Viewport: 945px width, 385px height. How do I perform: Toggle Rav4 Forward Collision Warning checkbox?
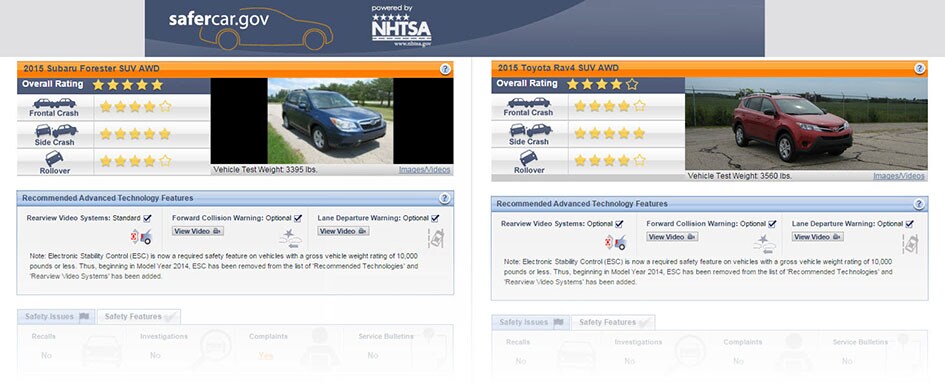point(772,224)
